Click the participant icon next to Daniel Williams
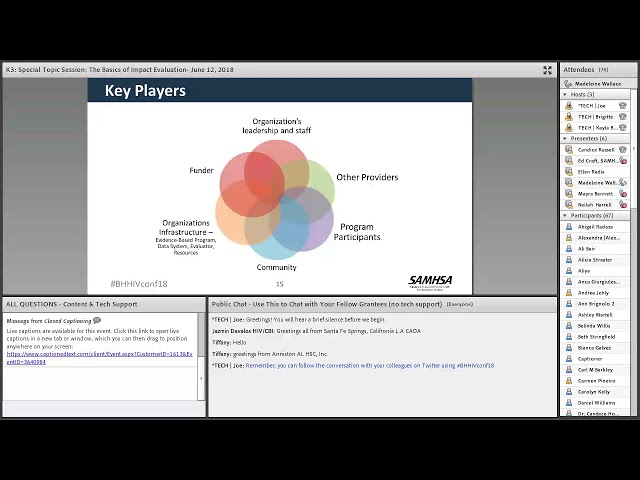The width and height of the screenshot is (640, 480). (569, 403)
